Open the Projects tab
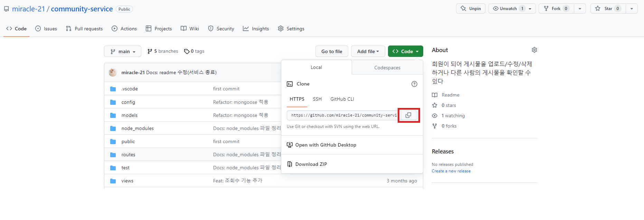This screenshot has height=220, width=644. pos(159,29)
